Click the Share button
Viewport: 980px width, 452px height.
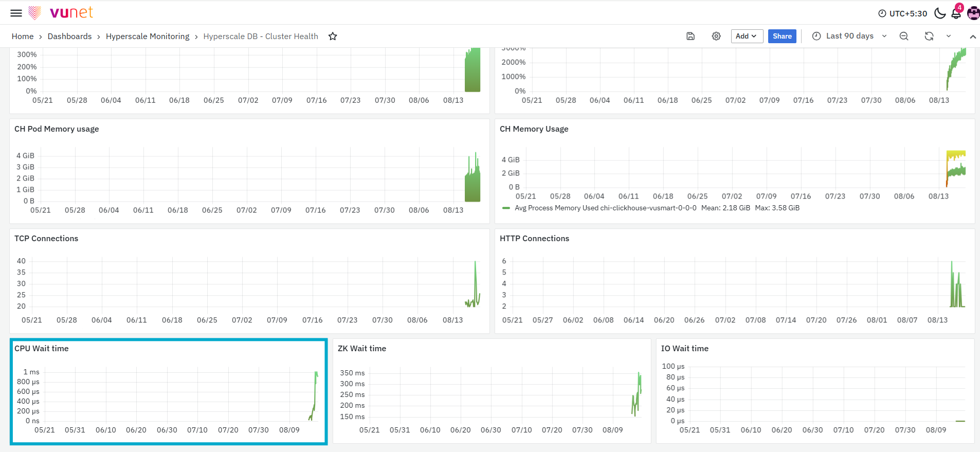click(782, 36)
